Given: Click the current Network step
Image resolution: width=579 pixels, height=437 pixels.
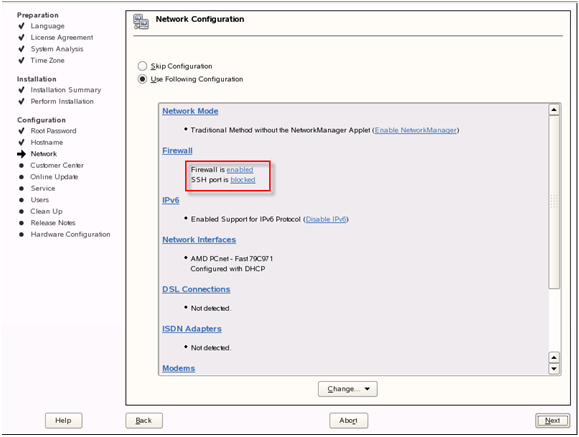Looking at the screenshot, I should point(44,154).
